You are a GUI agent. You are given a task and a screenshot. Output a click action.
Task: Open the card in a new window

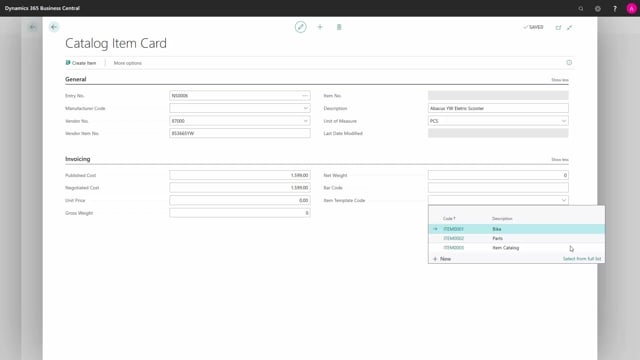pyautogui.click(x=558, y=27)
